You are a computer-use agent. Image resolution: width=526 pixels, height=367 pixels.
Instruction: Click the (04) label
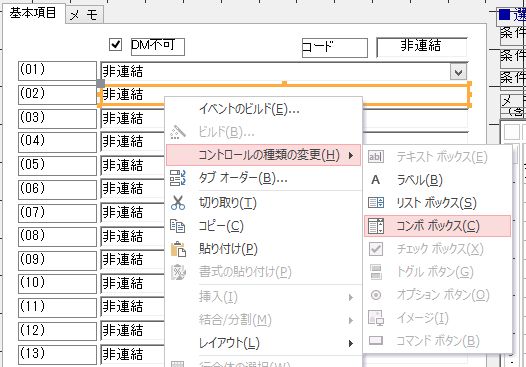pos(57,142)
